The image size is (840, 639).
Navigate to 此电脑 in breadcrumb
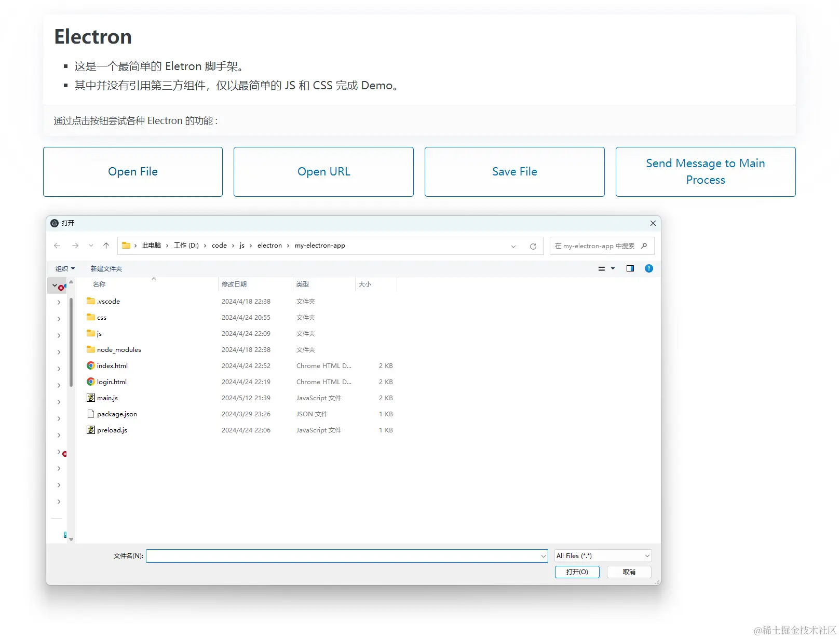tap(152, 246)
